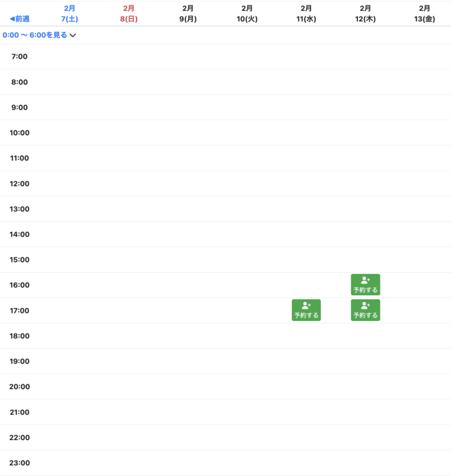Click the 16:00 time row label
This screenshot has width=451, height=476.
click(x=19, y=285)
